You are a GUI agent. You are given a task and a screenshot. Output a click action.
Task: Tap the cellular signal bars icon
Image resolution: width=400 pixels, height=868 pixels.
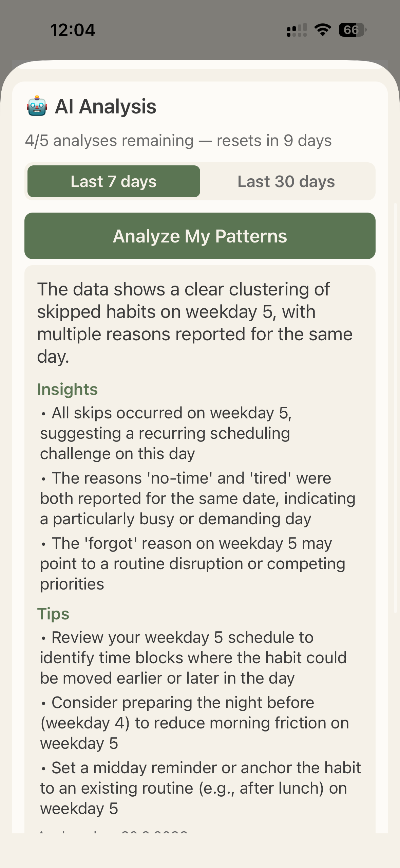coord(297,30)
